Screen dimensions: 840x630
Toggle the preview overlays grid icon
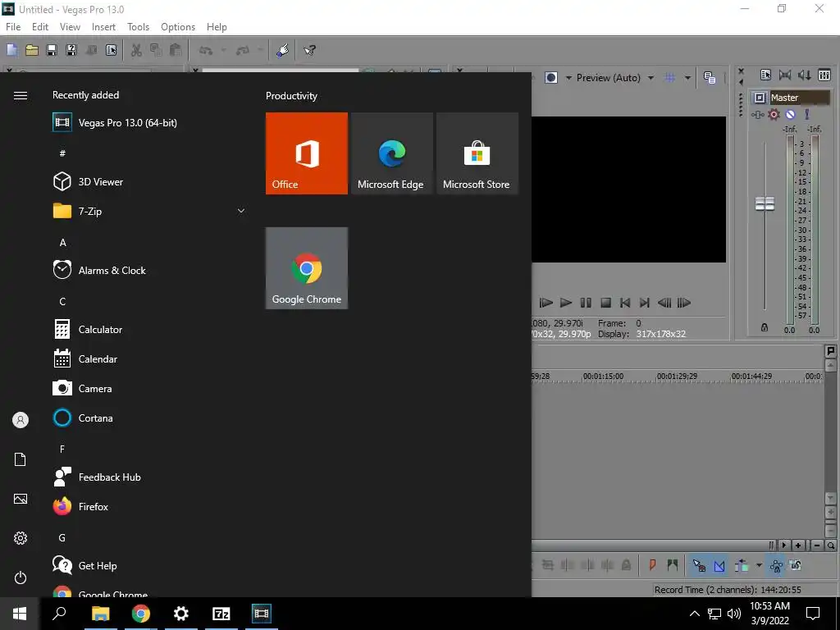click(x=670, y=78)
